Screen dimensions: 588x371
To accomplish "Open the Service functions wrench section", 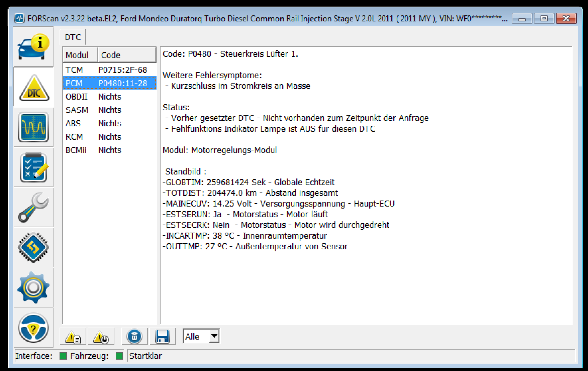I will 33,208.
